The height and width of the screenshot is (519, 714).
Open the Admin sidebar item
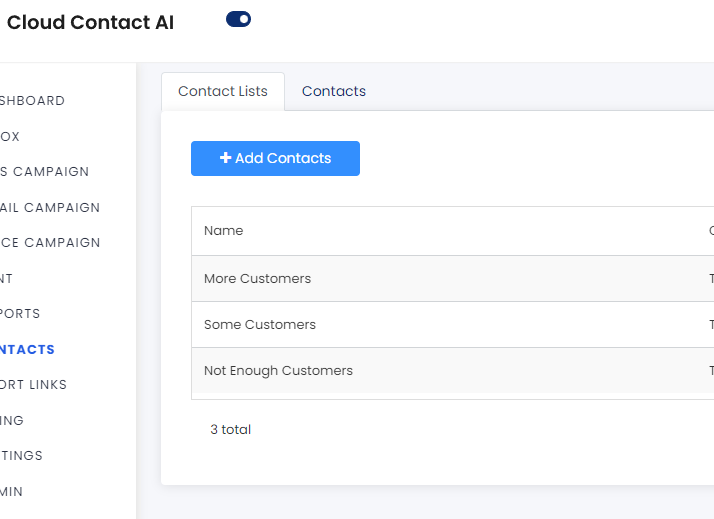click(12, 492)
